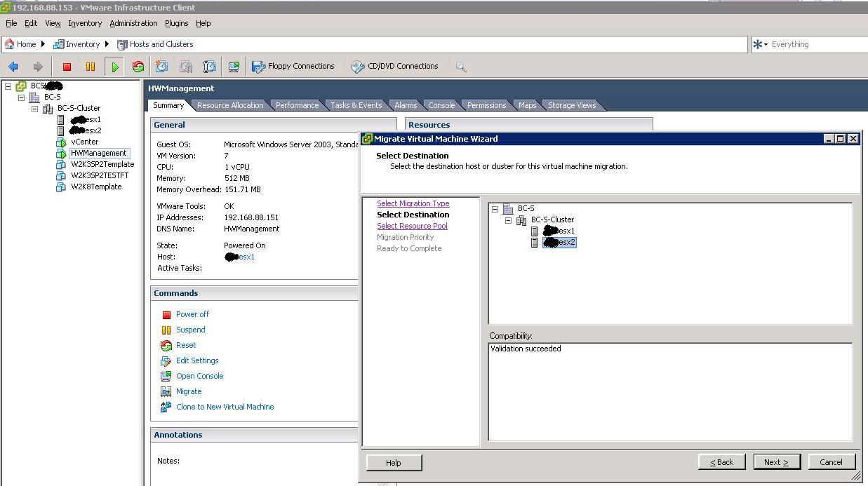Click the red Power Off toolbar icon
This screenshot has height=486, width=868.
[x=67, y=67]
